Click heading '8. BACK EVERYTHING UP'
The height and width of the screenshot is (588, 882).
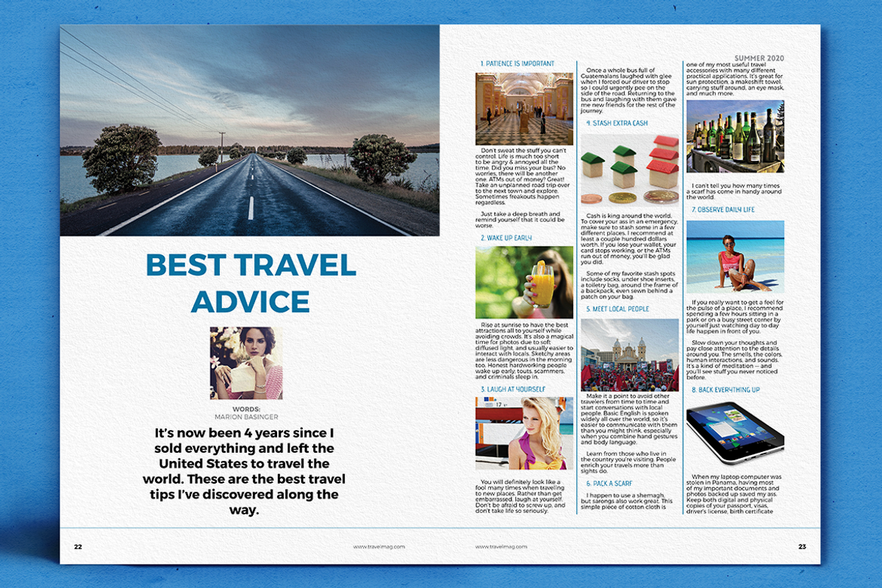726,390
